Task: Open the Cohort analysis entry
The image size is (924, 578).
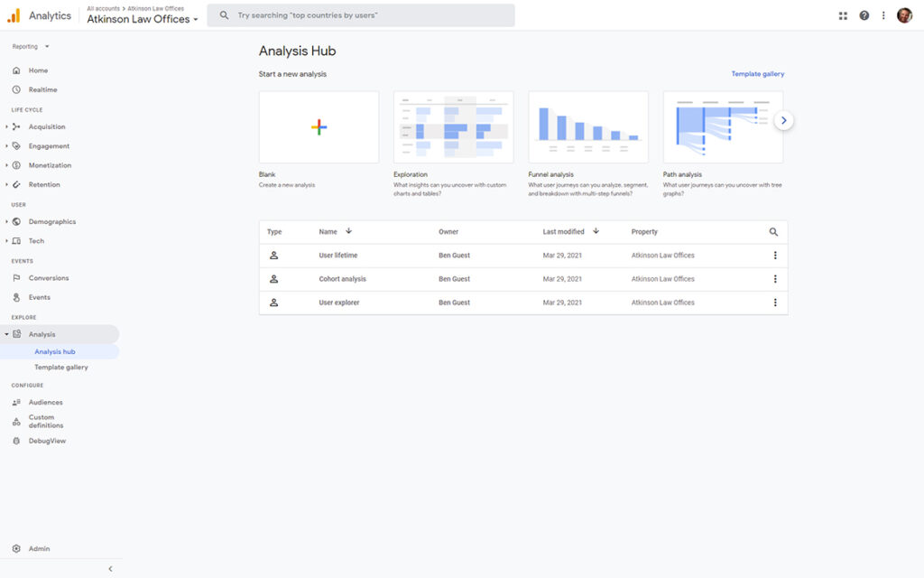Action: point(342,279)
